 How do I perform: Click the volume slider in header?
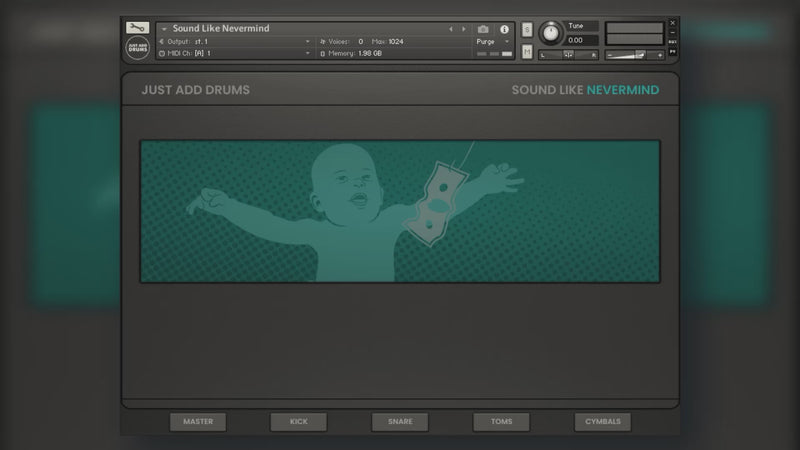pos(634,55)
